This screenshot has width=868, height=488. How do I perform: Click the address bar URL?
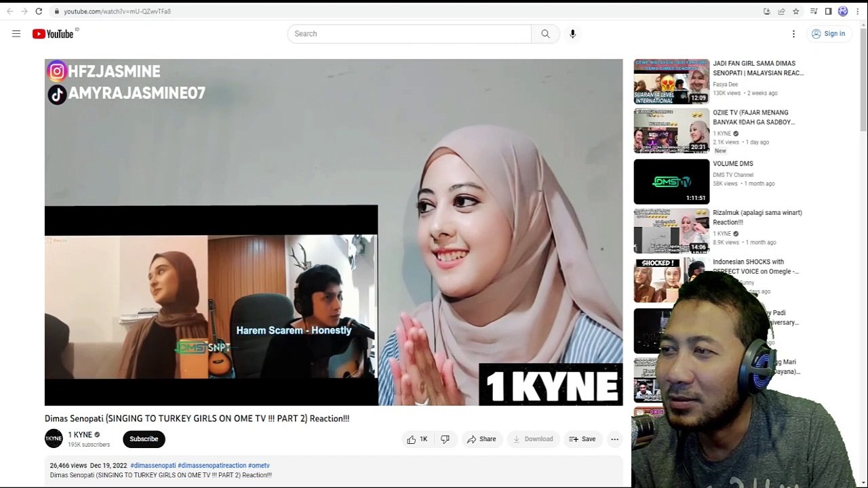click(117, 12)
